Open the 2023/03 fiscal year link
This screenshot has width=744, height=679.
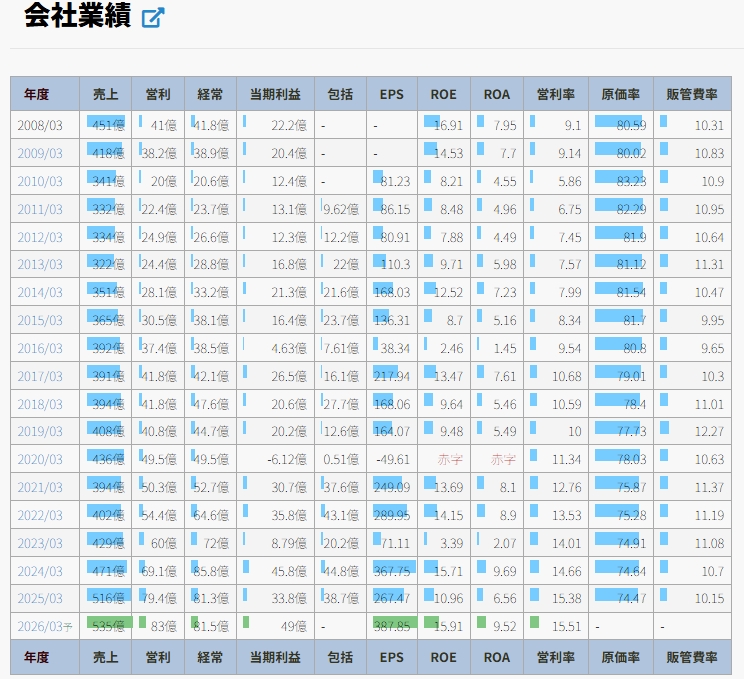[40, 544]
